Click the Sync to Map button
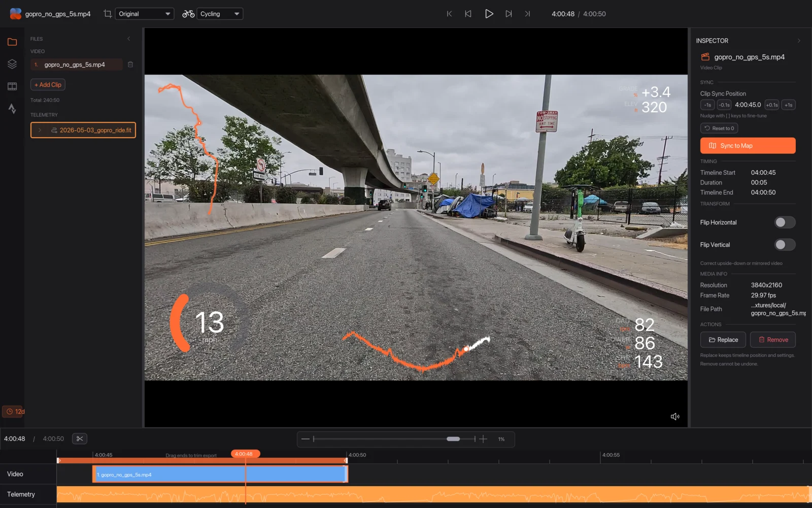 [x=748, y=146]
